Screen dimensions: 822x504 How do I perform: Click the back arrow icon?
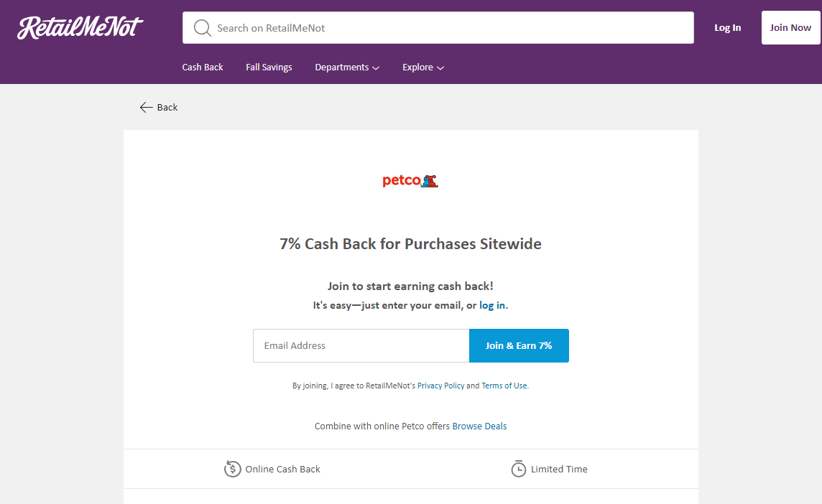(x=147, y=108)
